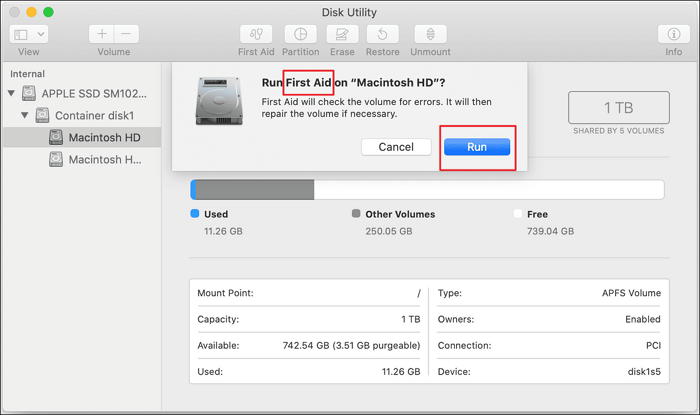700x415 pixels.
Task: Collapse the Container disk1 tree
Action: click(24, 116)
